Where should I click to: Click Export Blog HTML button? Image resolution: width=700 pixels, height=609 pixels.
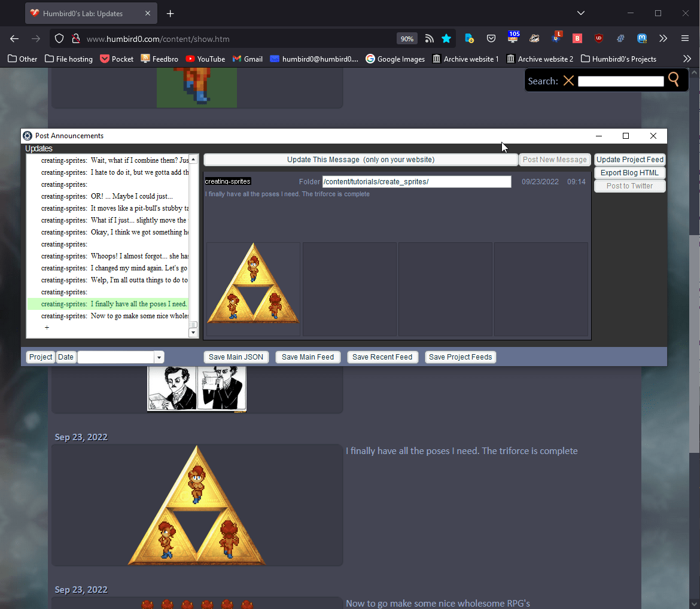click(629, 173)
